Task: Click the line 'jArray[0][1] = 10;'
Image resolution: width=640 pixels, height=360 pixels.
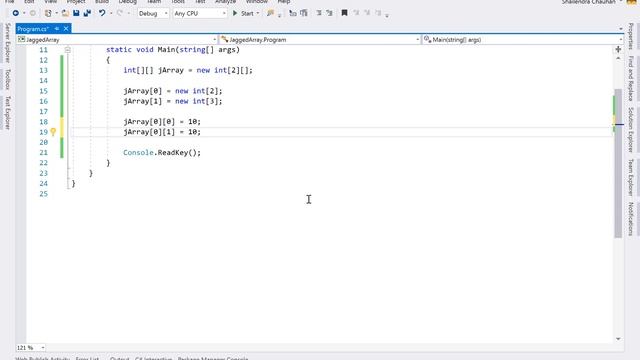Action: coord(162,132)
